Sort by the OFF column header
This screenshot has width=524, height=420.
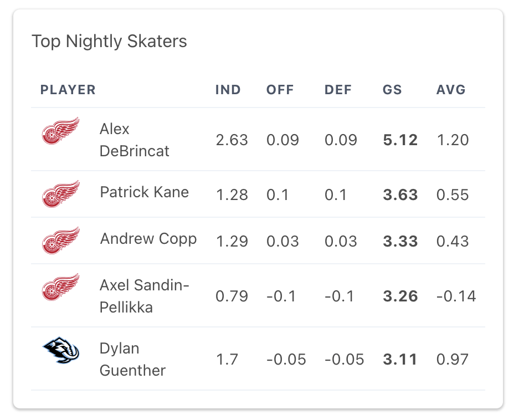(x=280, y=90)
